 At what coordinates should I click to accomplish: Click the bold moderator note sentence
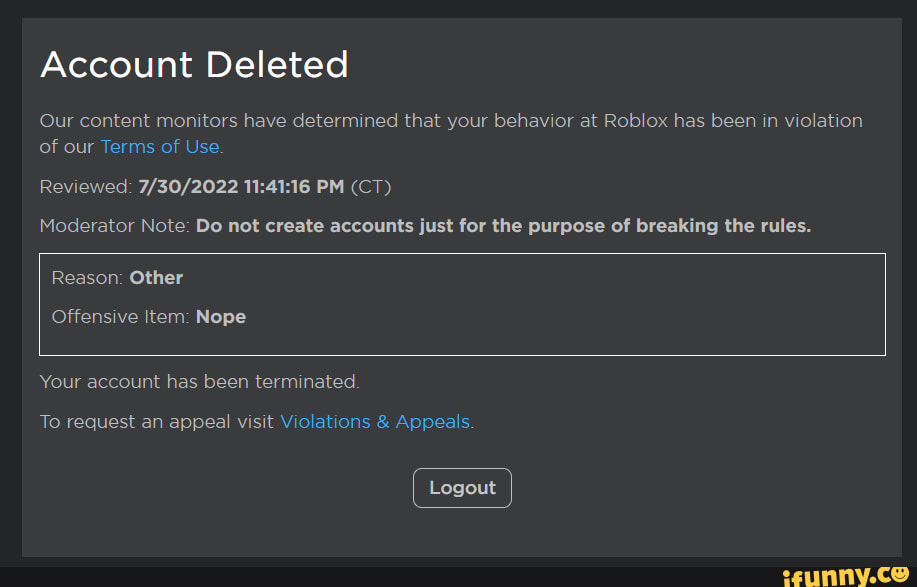point(503,226)
